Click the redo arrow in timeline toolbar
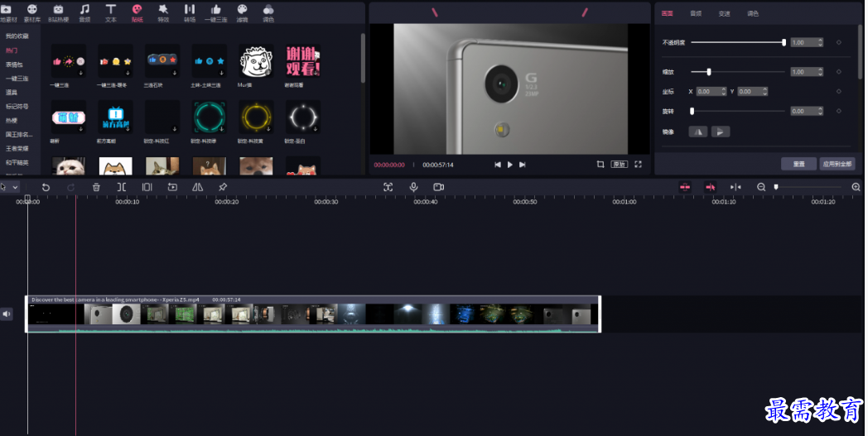Screen dimensions: 868x436 71,187
